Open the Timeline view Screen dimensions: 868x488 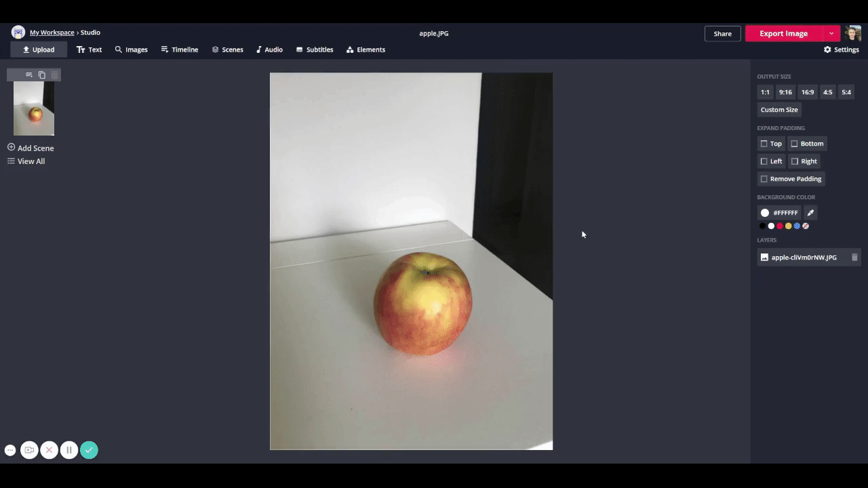tap(180, 49)
